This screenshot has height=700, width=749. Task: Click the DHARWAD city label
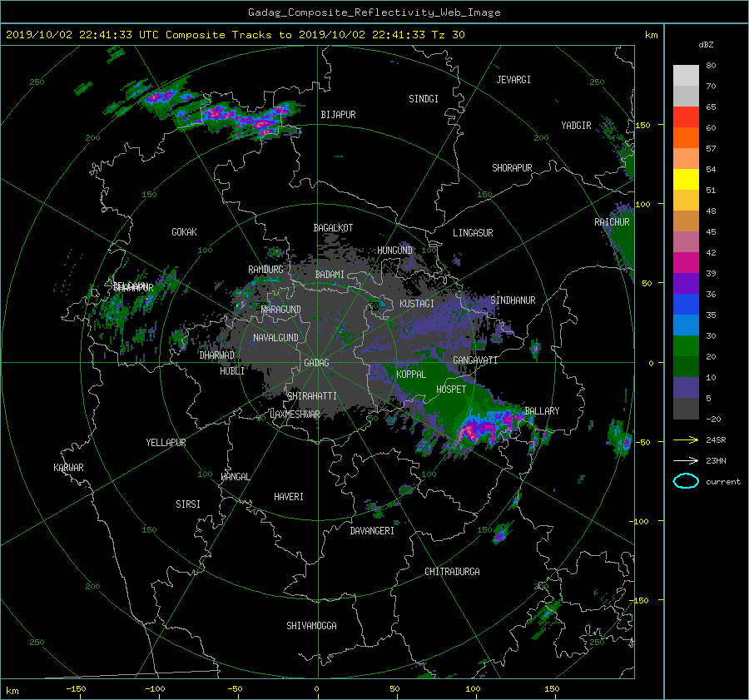click(x=216, y=355)
